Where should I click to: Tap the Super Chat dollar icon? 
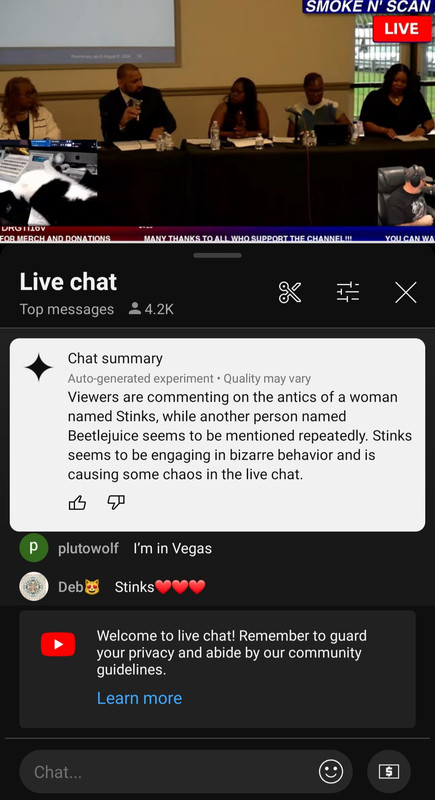coord(389,771)
